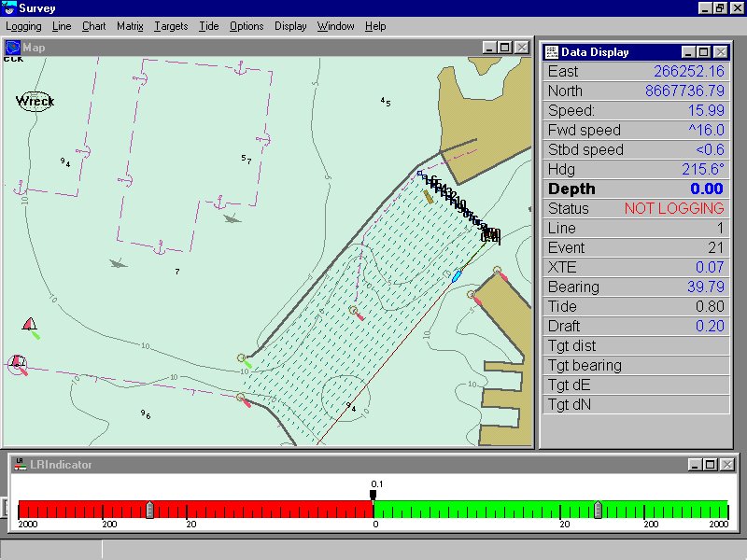Click the Data Display window icon
This screenshot has width=747, height=560.
coord(550,52)
